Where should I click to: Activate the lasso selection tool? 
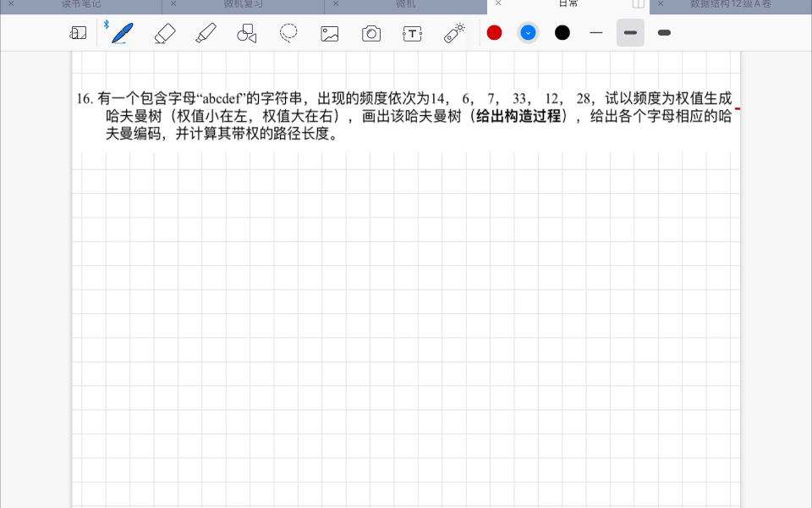(x=288, y=32)
